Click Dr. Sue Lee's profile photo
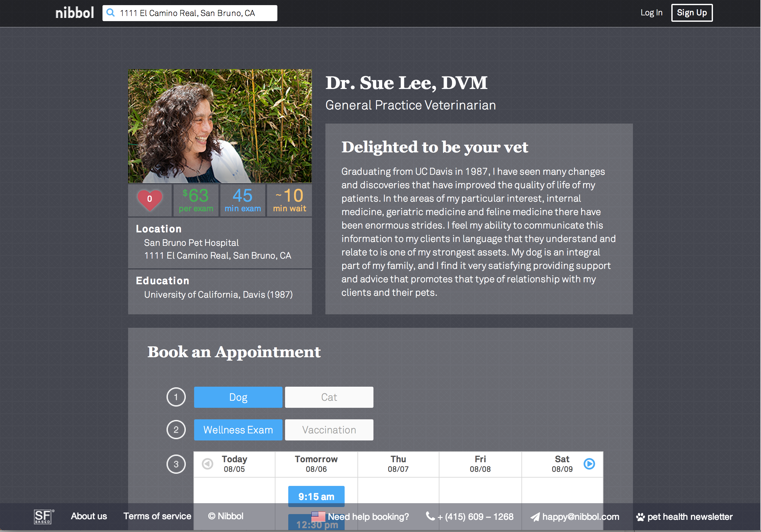 (220, 126)
